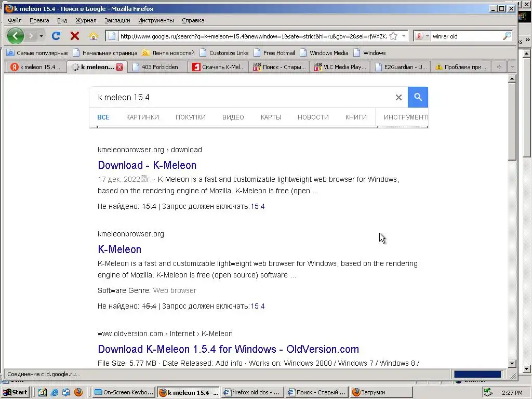The width and height of the screenshot is (532, 399).
Task: Stop loading with the red X icon
Action: (75, 36)
